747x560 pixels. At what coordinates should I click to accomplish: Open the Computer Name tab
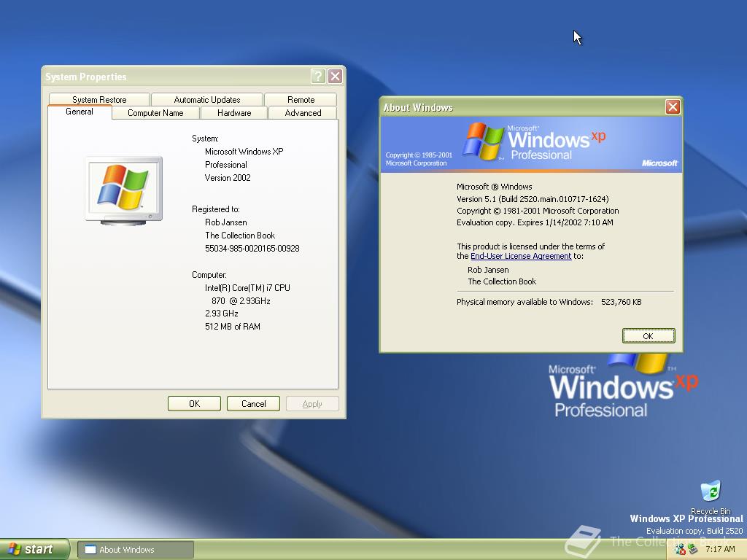pos(155,113)
